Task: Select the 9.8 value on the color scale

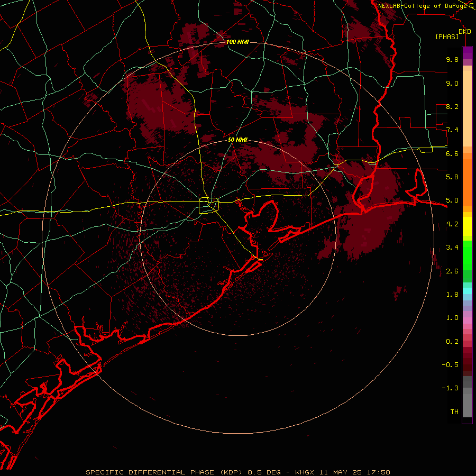Action: [452, 59]
